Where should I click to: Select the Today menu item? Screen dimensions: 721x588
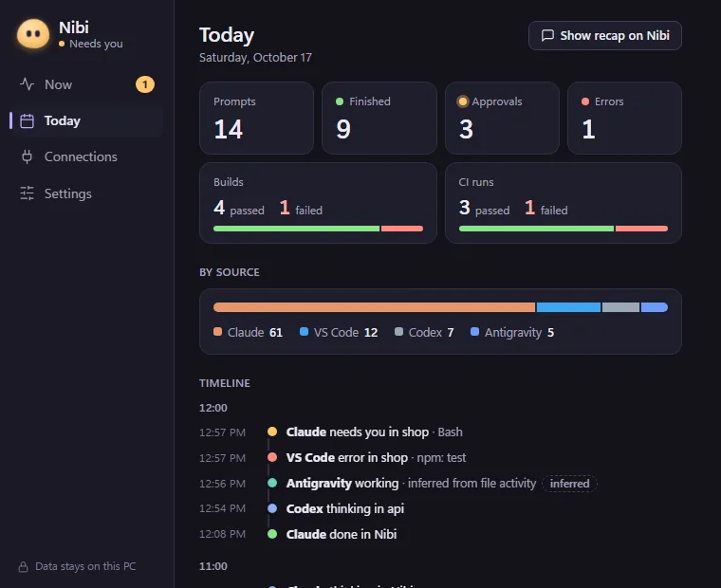[86, 120]
